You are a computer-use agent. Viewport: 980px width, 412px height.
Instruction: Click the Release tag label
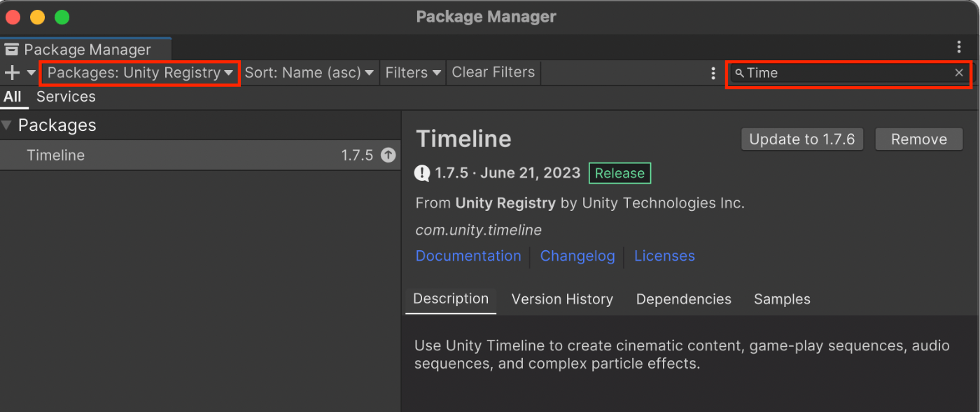click(619, 173)
